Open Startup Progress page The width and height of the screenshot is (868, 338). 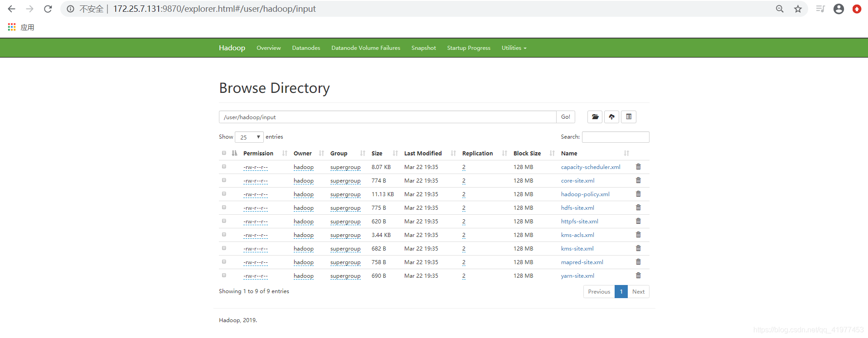[469, 48]
